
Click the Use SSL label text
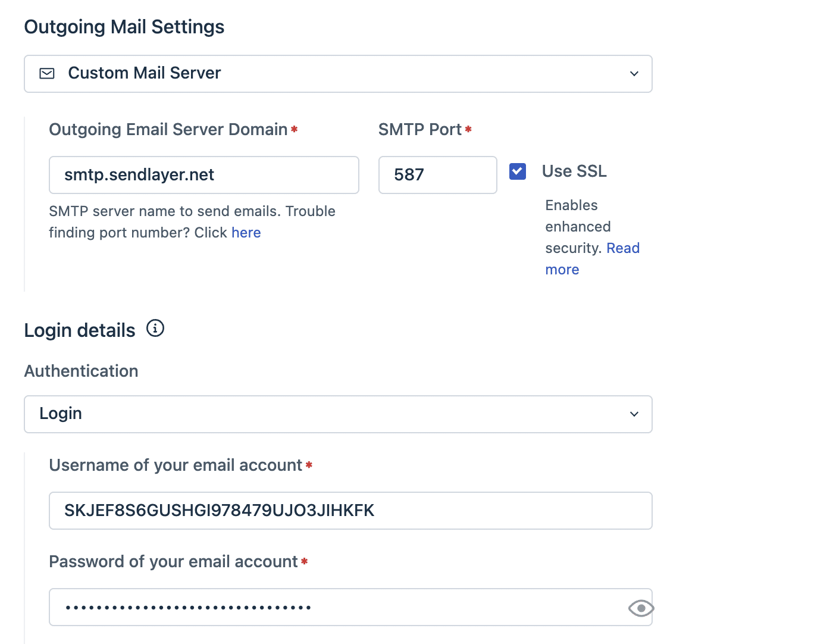point(574,171)
